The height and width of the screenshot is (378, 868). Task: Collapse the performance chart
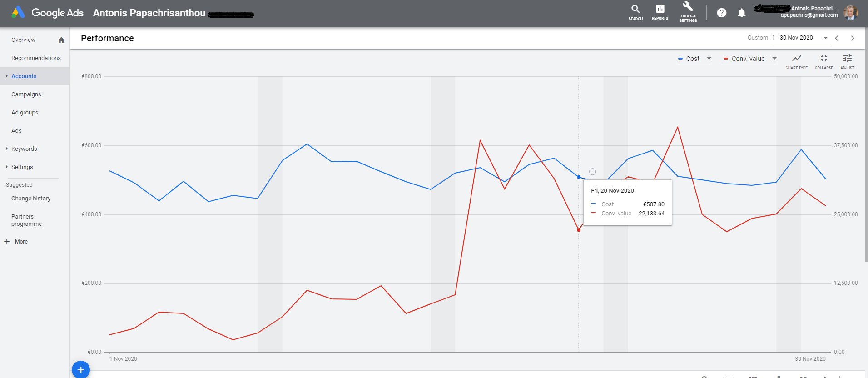tap(824, 61)
